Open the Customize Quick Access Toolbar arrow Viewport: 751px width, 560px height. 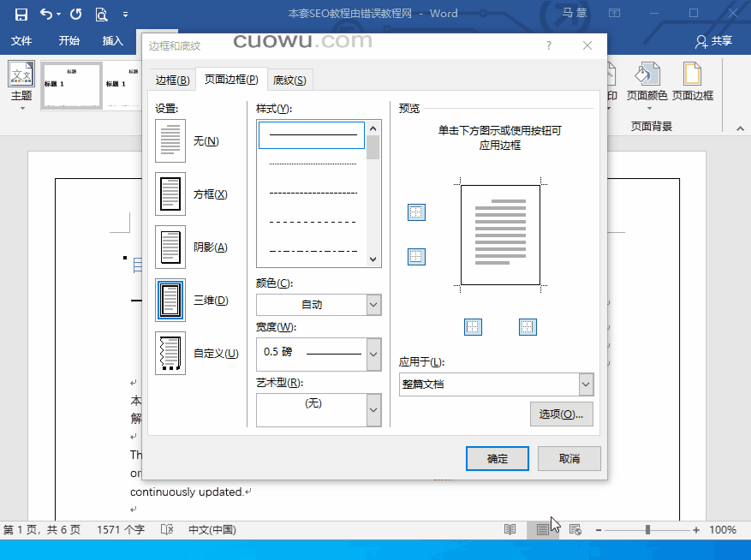click(x=126, y=15)
